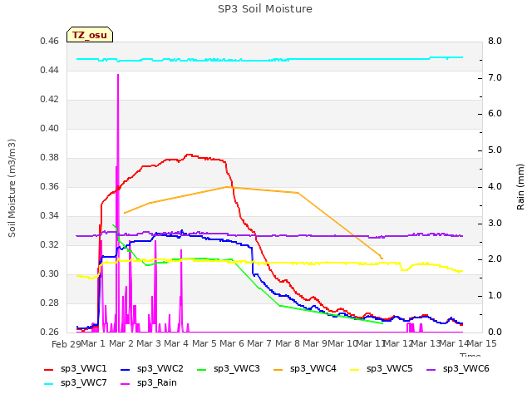Click the sp3_VWC4 legend entry
This screenshot has height=399, width=532.
point(305,369)
